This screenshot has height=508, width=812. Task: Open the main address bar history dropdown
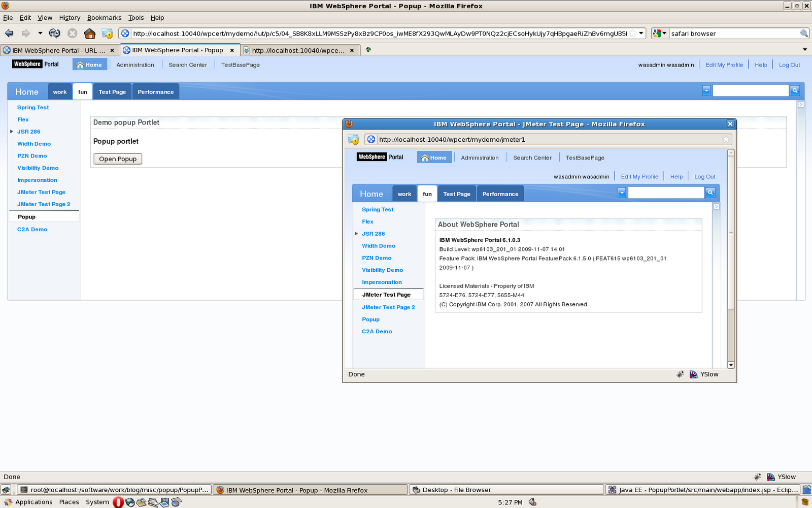(641, 34)
